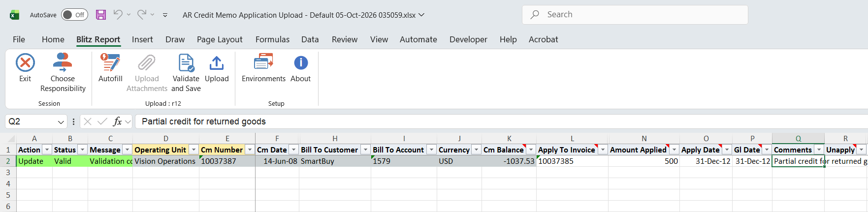The image size is (868, 212).
Task: Switch to the Home tab
Action: click(x=53, y=39)
